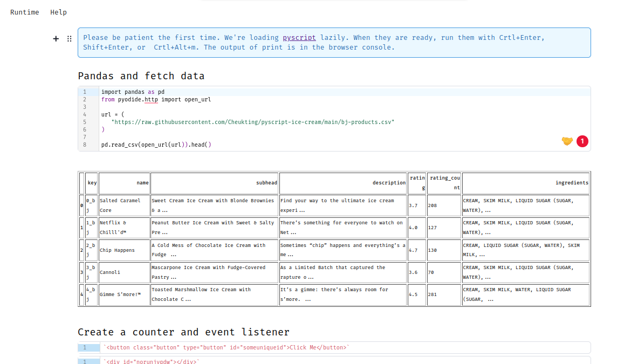Click the key cell '4_bj'
This screenshot has width=631, height=364.
91,294
